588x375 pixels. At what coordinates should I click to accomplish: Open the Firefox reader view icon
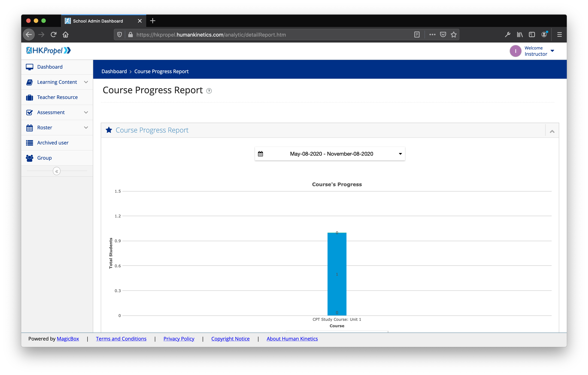tap(417, 35)
